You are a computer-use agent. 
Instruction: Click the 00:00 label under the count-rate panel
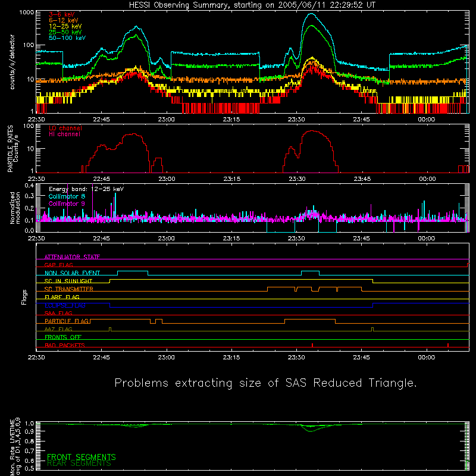click(x=426, y=120)
